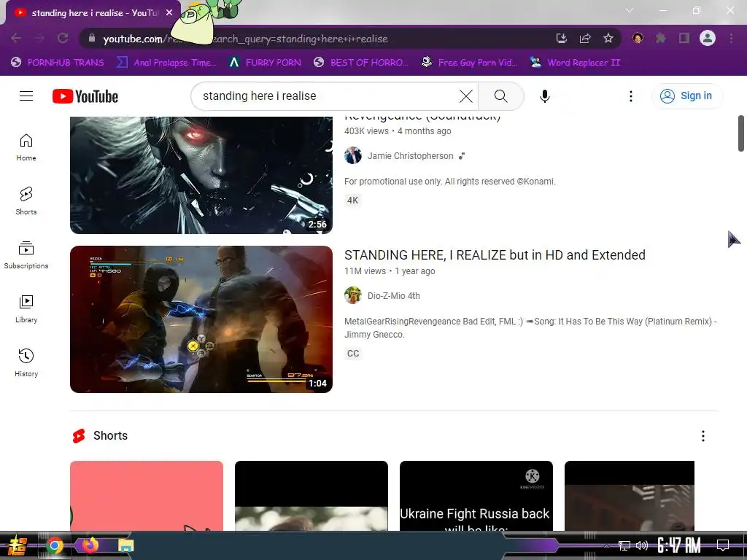Screen dimensions: 747x560
Task: Open STANDING HERE, I REALIZE HD Extended video
Action: point(495,255)
